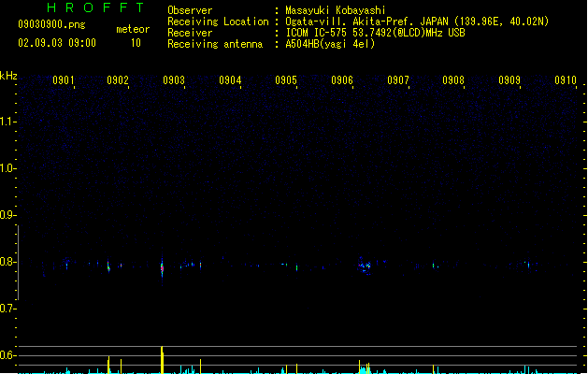Click receiver text ICOM IC-575 53.7492 MHz

pyautogui.click(x=375, y=33)
